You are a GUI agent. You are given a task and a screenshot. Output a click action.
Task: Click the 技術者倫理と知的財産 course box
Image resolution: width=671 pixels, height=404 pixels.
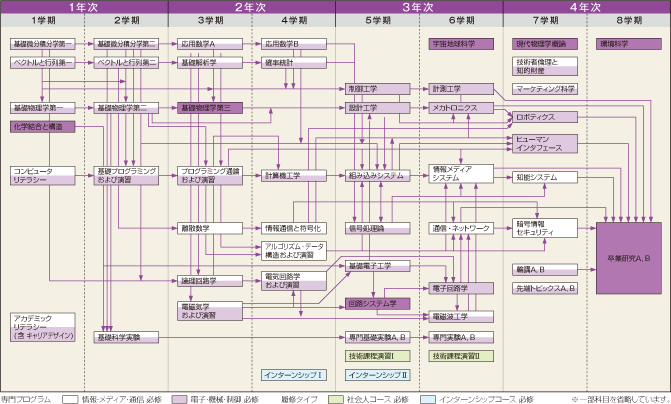point(545,66)
